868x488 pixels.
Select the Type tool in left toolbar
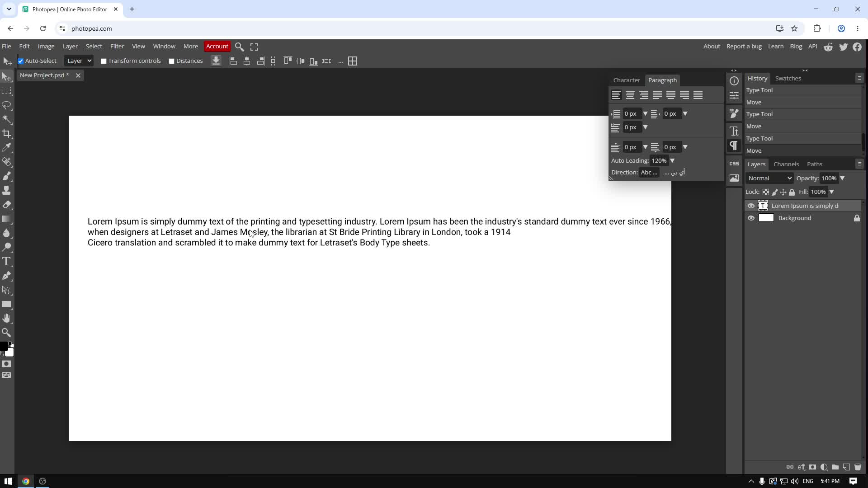click(6, 262)
